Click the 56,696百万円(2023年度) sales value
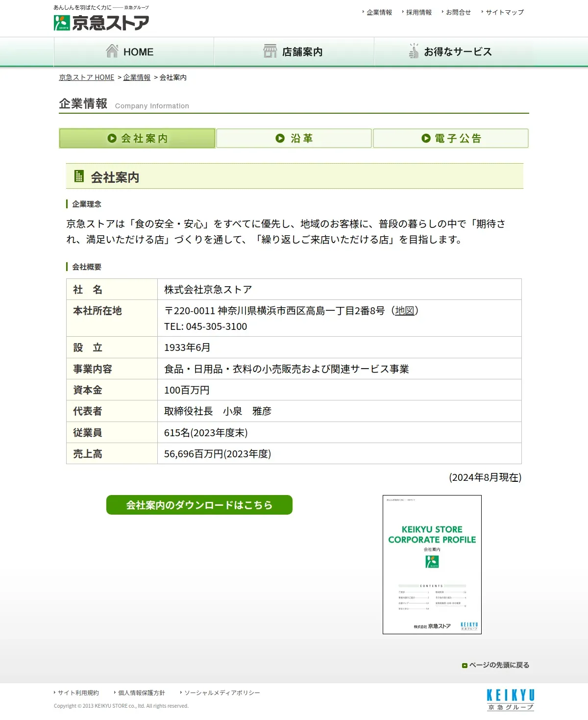The image size is (588, 720). click(218, 454)
